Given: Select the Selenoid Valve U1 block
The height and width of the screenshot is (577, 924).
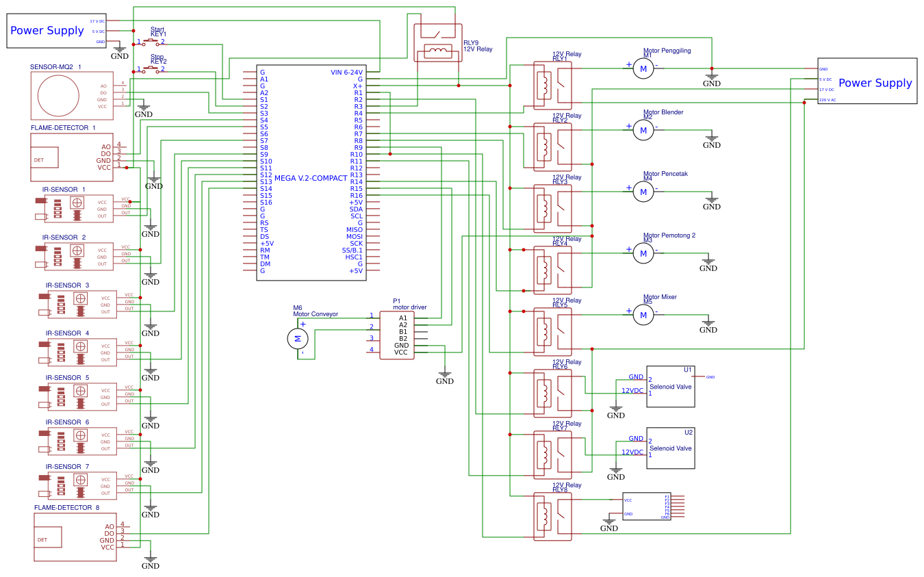Looking at the screenshot, I should coord(671,386).
